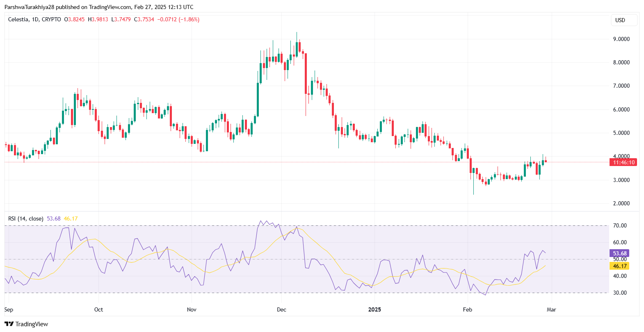This screenshot has height=332, width=644.
Task: Click the 8.0000 price scale label
Action: click(x=621, y=62)
